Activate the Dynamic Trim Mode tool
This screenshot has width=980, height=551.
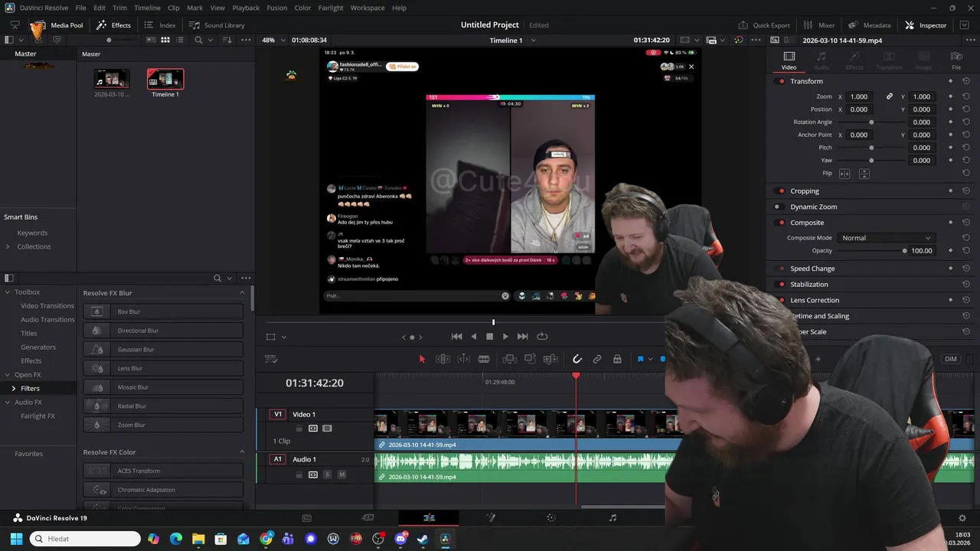[x=463, y=359]
